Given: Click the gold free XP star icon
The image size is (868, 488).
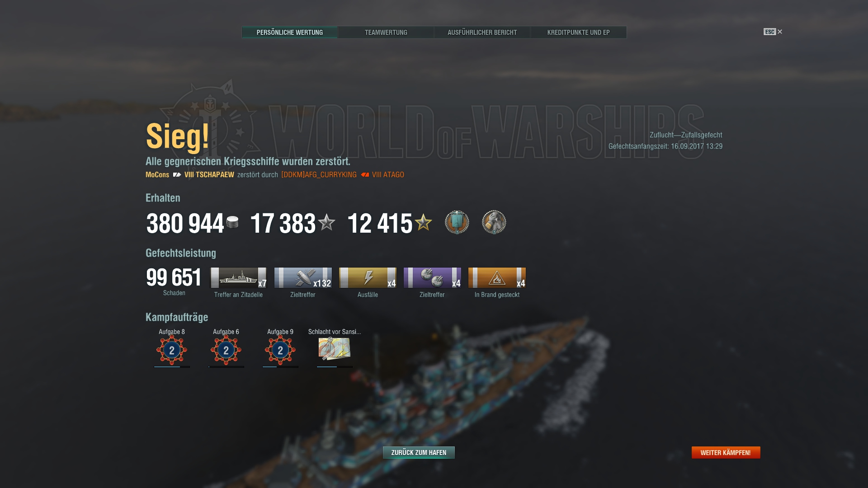Looking at the screenshot, I should pyautogui.click(x=424, y=222).
